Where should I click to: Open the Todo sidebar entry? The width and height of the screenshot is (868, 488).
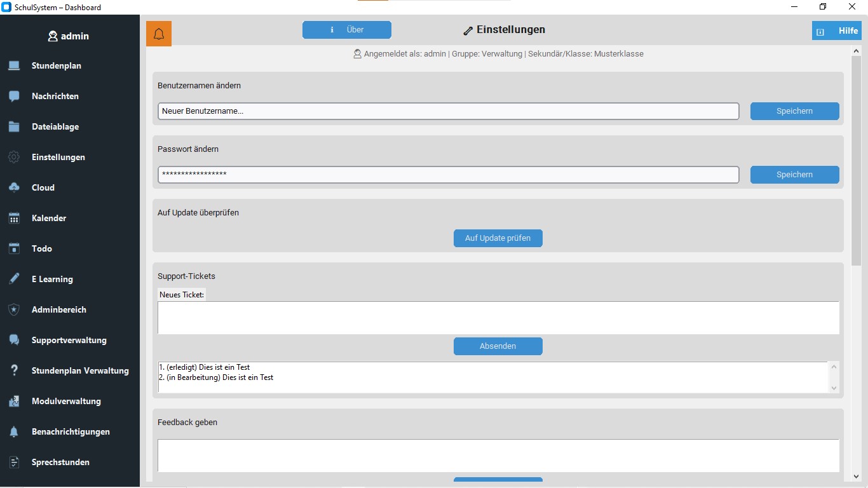[42, 248]
